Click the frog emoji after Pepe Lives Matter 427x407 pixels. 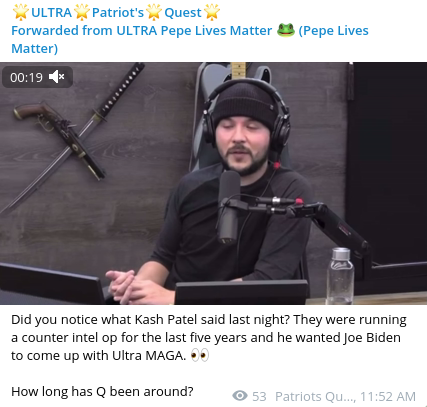tap(286, 30)
